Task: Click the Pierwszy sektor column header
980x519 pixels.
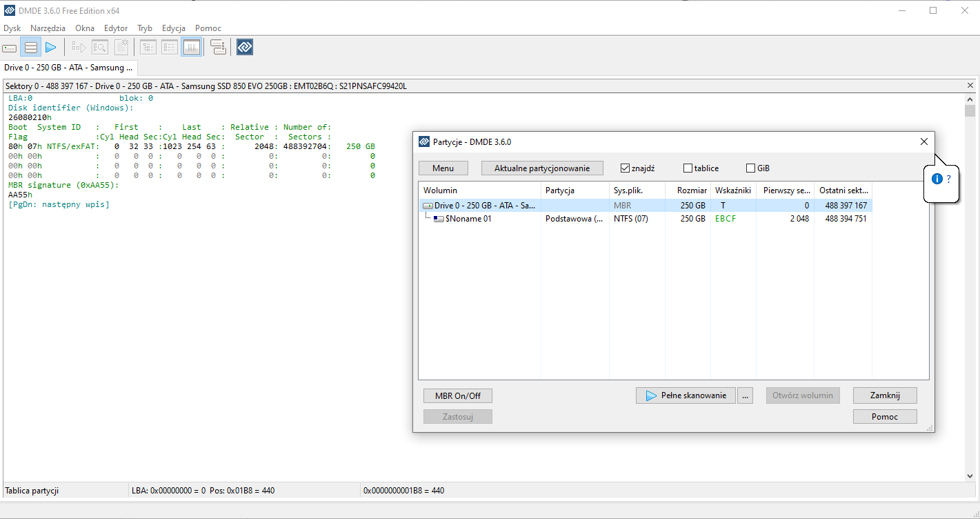Action: [x=786, y=190]
